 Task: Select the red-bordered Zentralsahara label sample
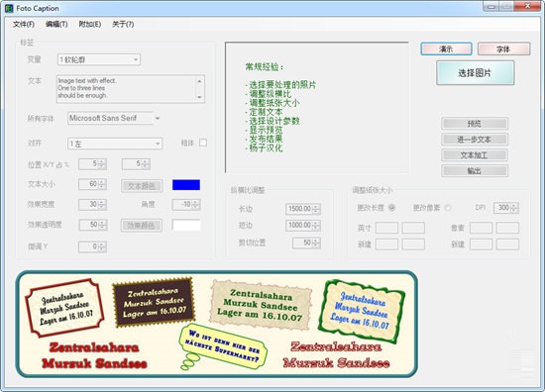pos(64,308)
